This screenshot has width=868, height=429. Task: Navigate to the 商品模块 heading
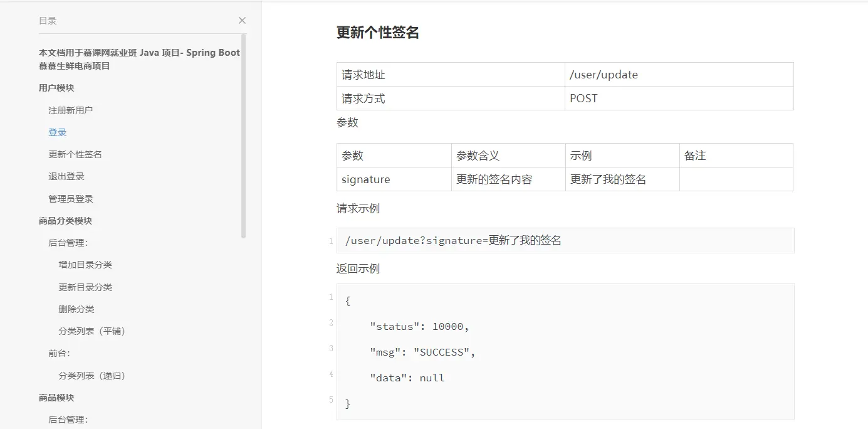click(56, 398)
